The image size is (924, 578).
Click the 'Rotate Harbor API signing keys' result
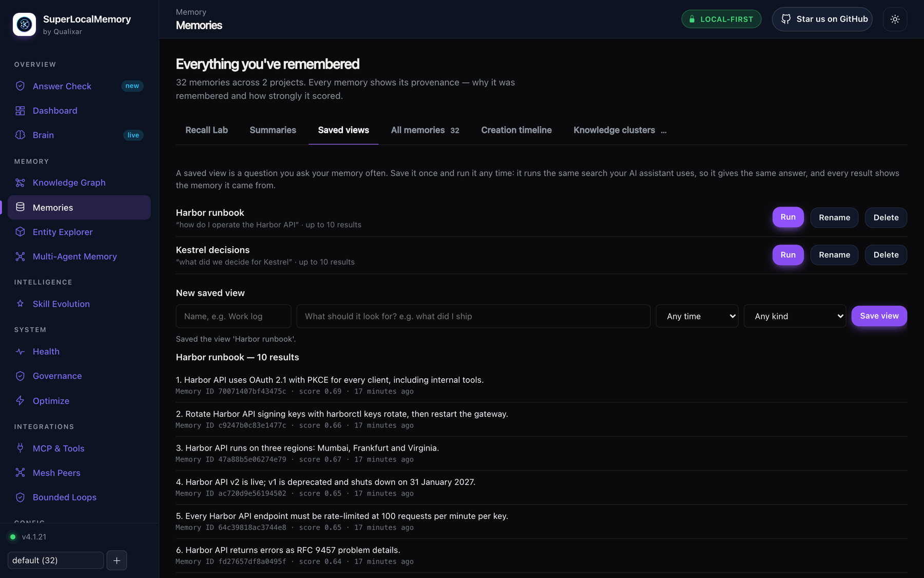(x=542, y=419)
